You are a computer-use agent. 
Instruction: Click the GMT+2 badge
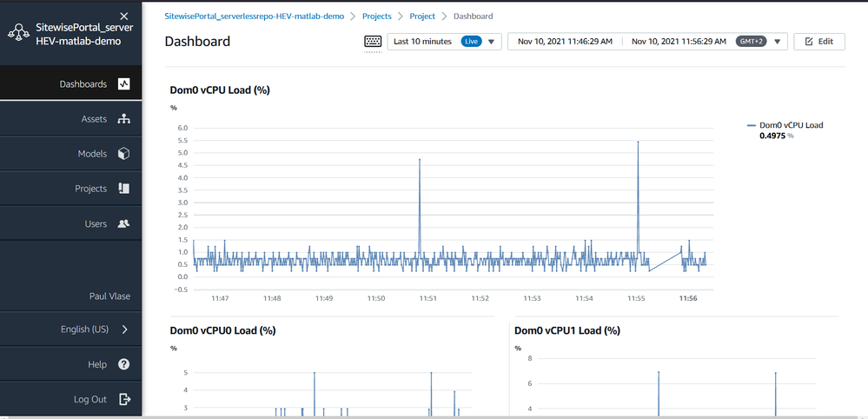(752, 42)
